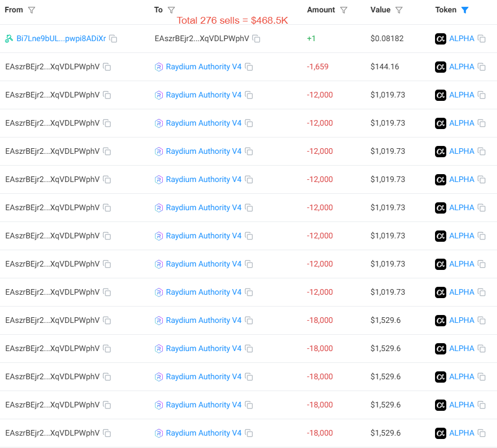Copy the ALPHA token address in the last row
Image resolution: width=497 pixels, height=448 pixels.
pyautogui.click(x=482, y=433)
